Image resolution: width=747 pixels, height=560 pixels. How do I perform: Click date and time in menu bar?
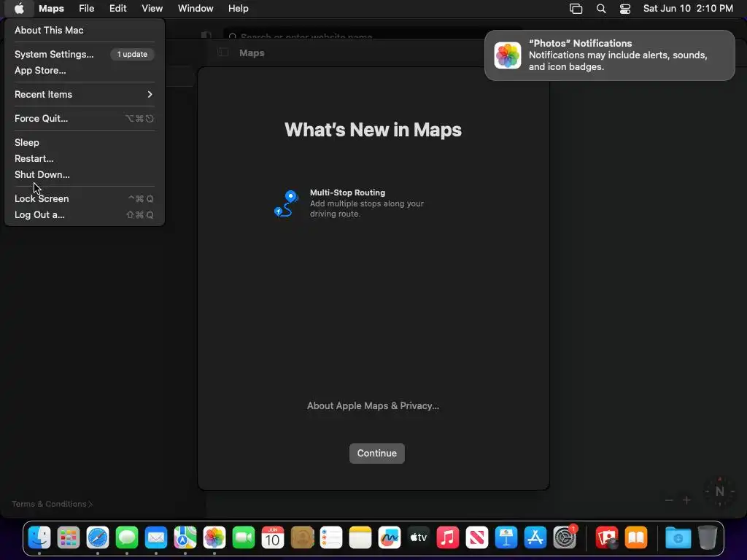pyautogui.click(x=688, y=9)
